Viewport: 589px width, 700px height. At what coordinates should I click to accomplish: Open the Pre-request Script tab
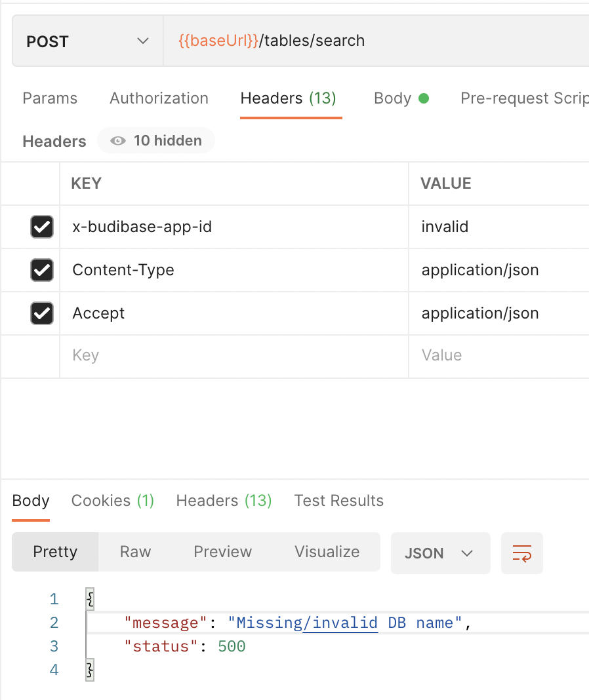pyautogui.click(x=523, y=98)
